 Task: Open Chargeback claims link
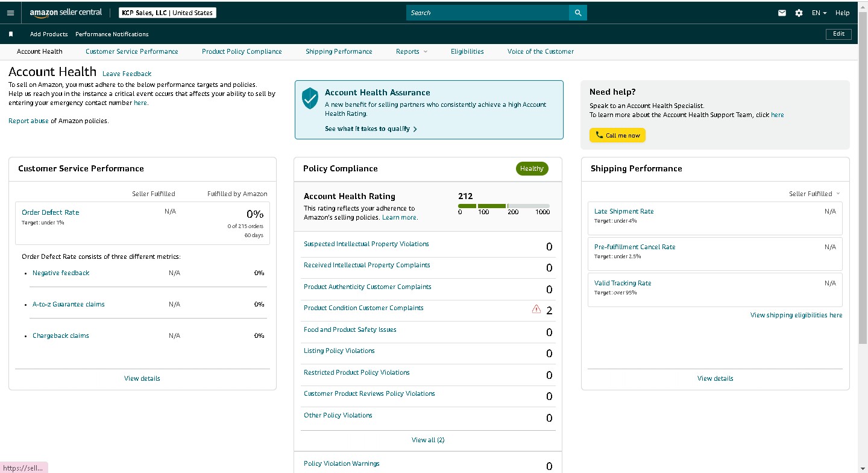click(x=61, y=336)
